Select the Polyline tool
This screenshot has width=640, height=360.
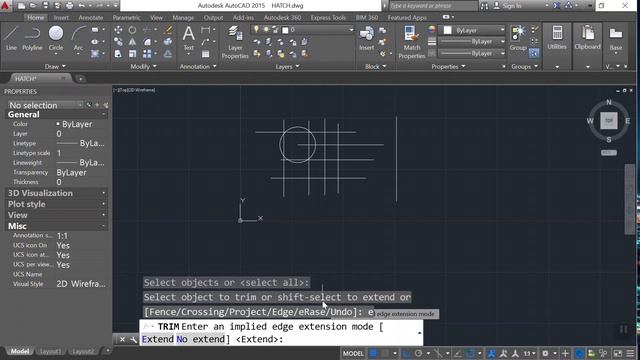point(32,38)
